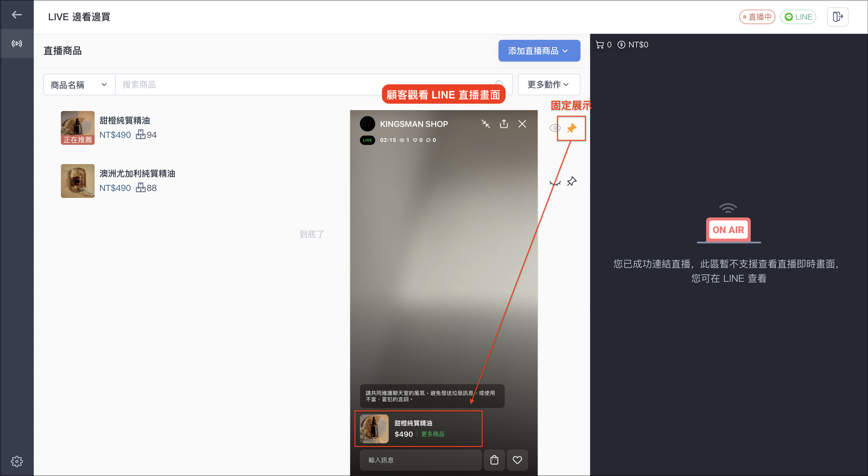868x476 pixels.
Task: Open the 添加直播商品 dropdown
Action: [x=539, y=51]
